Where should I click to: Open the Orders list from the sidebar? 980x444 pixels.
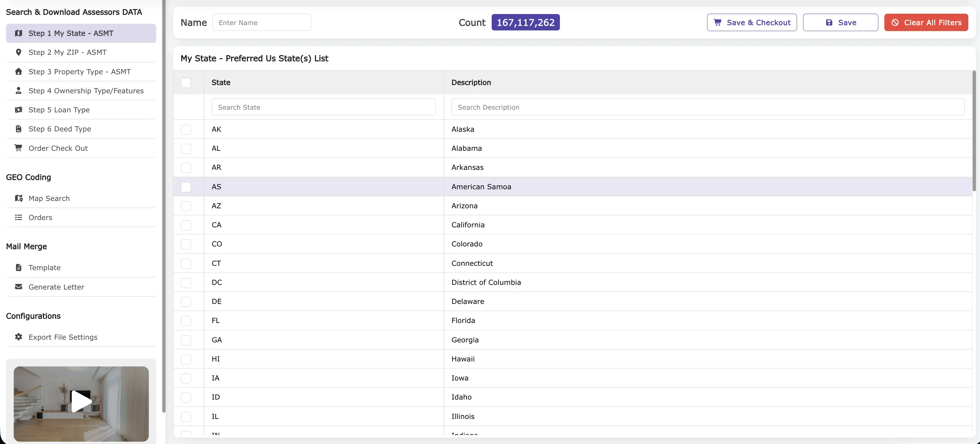(x=40, y=217)
